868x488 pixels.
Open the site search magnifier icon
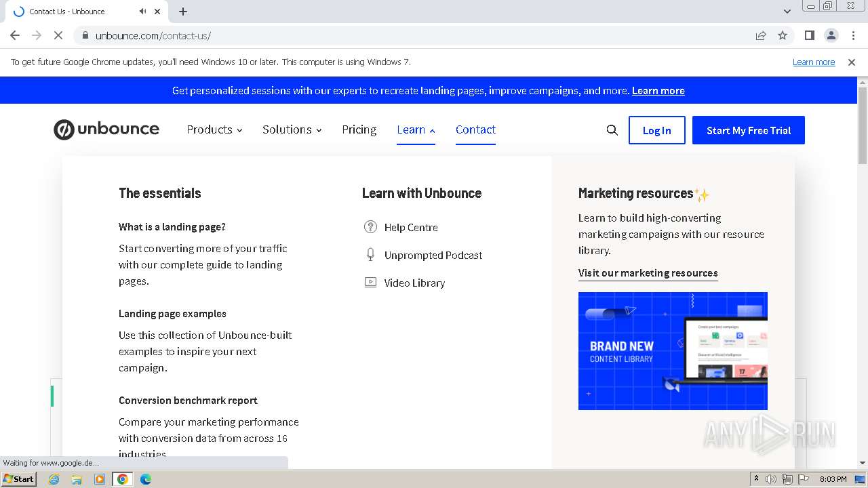(612, 130)
